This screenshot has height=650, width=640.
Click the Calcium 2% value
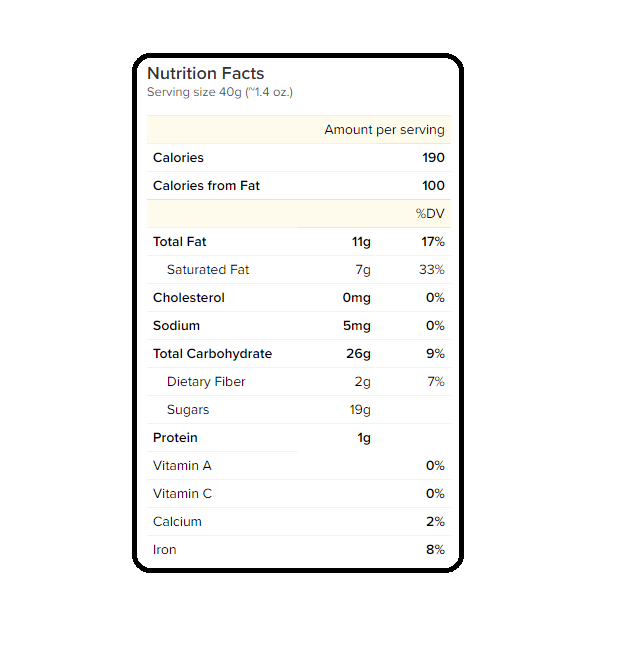coord(435,522)
